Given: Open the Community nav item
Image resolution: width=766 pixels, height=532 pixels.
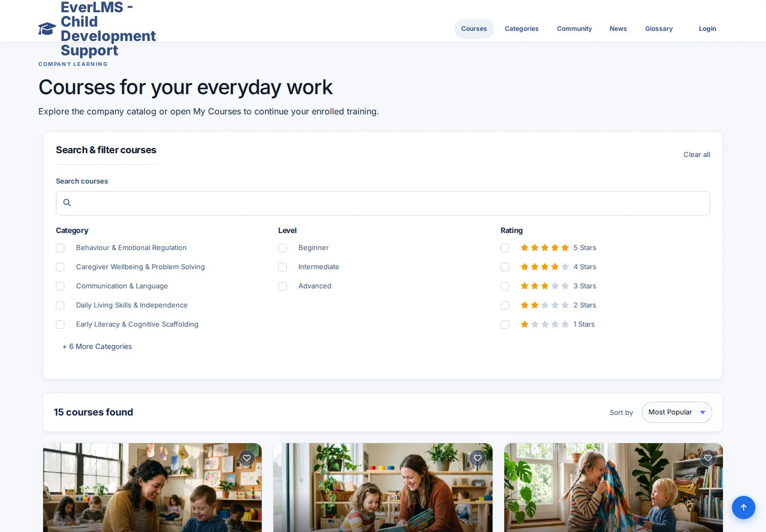Looking at the screenshot, I should click(x=574, y=29).
